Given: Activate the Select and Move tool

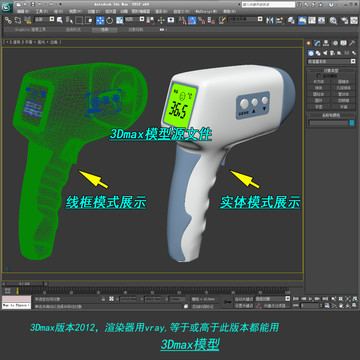Looking at the screenshot, I should pyautogui.click(x=100, y=20).
